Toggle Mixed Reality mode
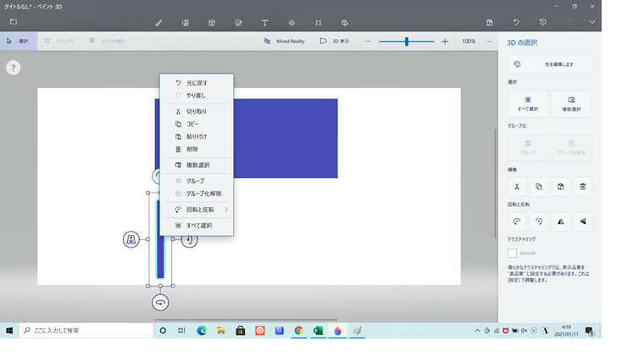This screenshot has width=644, height=363. pos(284,41)
